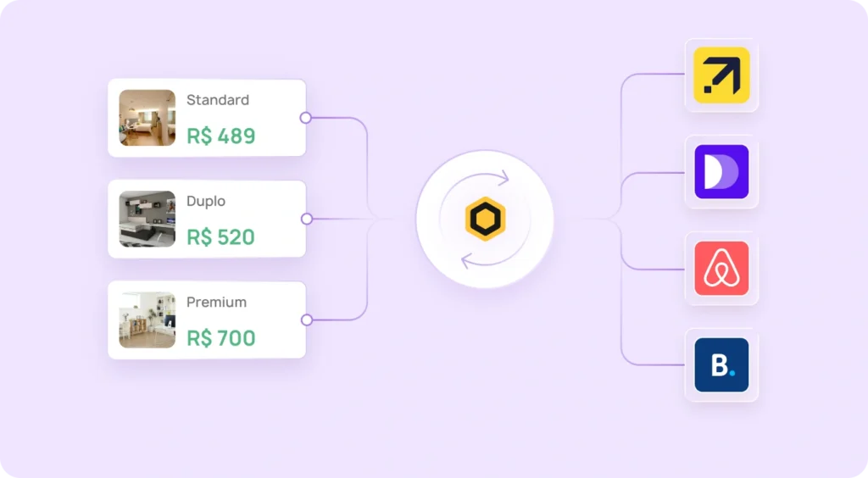Click the Standard card connector dot

[306, 118]
